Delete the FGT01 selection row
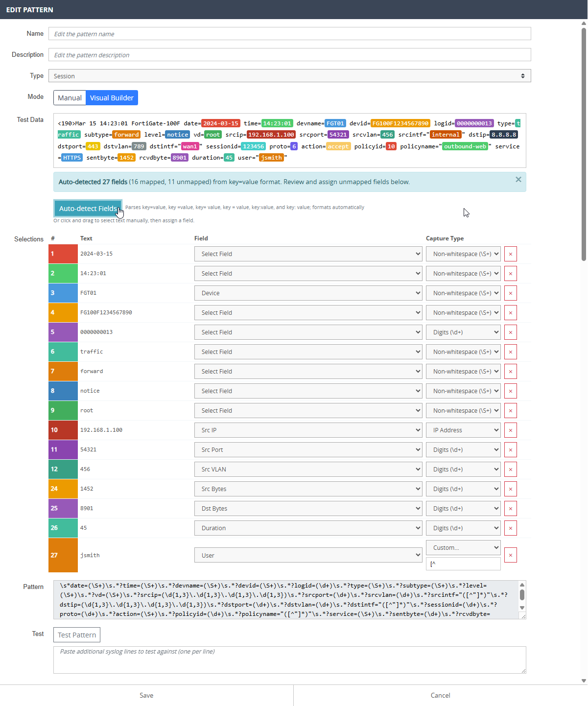Viewport: 588px width, 706px height. click(x=511, y=293)
